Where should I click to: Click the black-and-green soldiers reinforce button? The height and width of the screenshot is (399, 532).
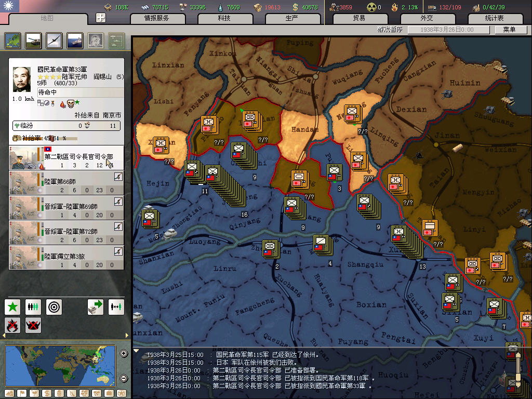[x=33, y=307]
